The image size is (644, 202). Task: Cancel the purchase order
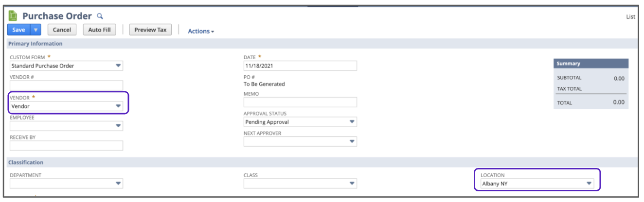point(62,30)
